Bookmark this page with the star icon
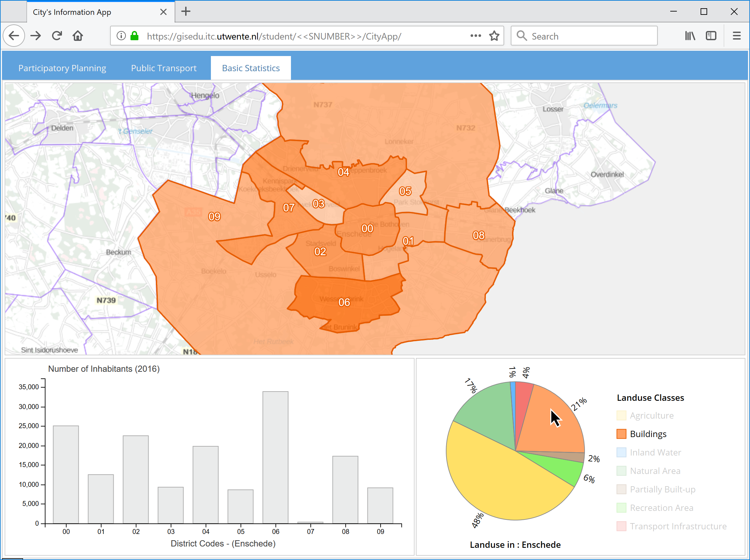The height and width of the screenshot is (560, 750). (x=494, y=36)
